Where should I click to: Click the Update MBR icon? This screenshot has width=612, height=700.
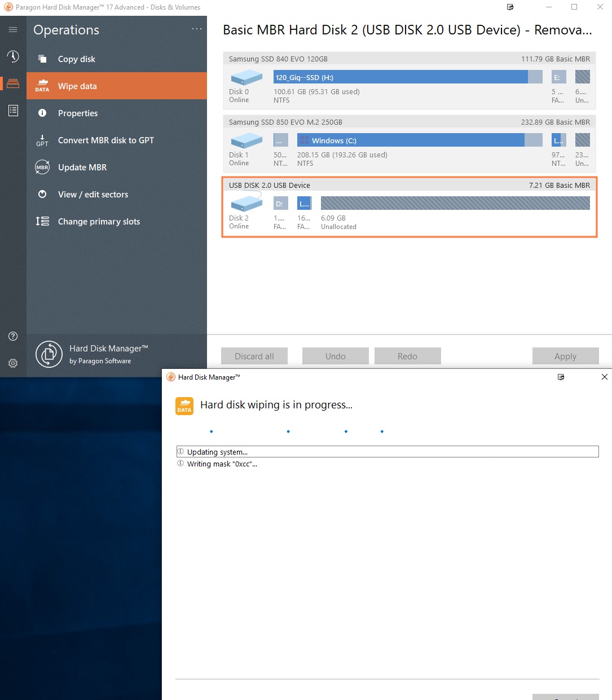click(x=42, y=168)
